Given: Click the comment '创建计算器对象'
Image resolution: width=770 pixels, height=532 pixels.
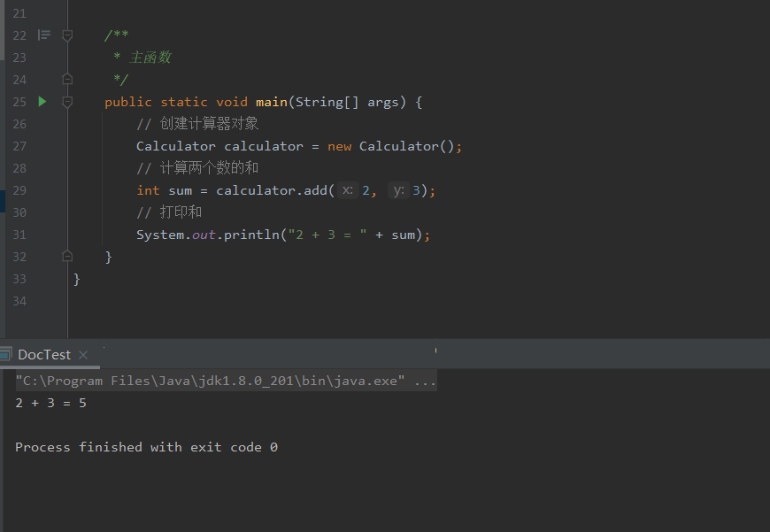Looking at the screenshot, I should click(x=209, y=123).
